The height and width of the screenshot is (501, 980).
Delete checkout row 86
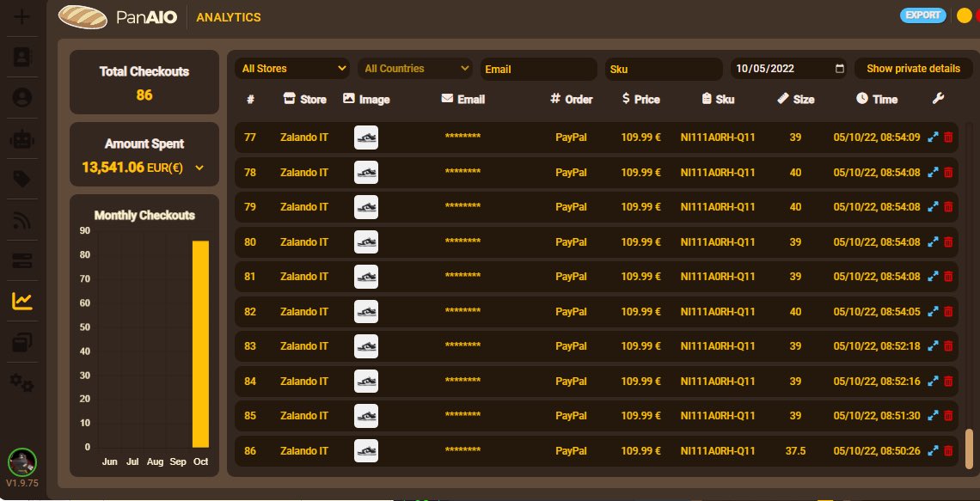click(x=948, y=450)
